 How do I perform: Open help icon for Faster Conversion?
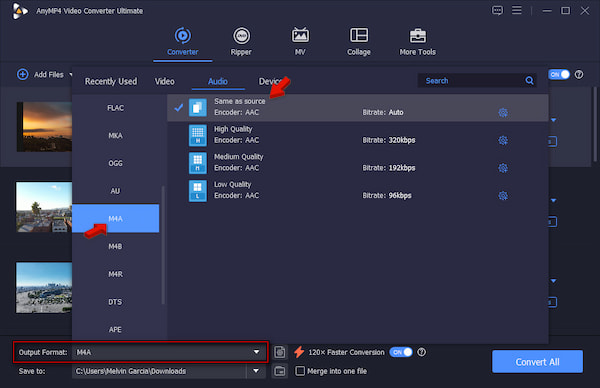pyautogui.click(x=421, y=352)
